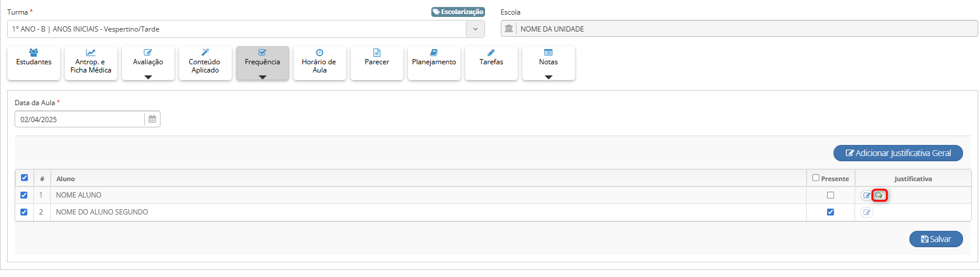The image size is (980, 277).
Task: Toggle select-all checkbox in table header
Action: pos(24,178)
